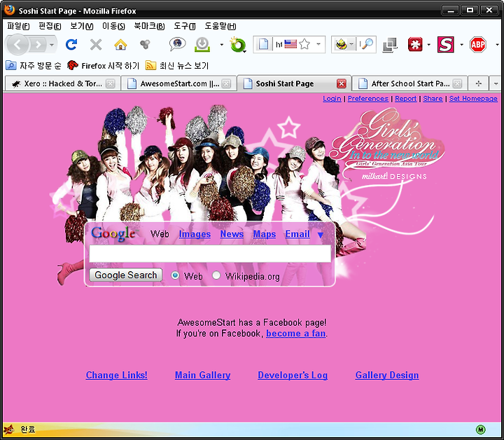Close the AwesomeStart.com tab
The image size is (504, 440).
pyautogui.click(x=226, y=83)
